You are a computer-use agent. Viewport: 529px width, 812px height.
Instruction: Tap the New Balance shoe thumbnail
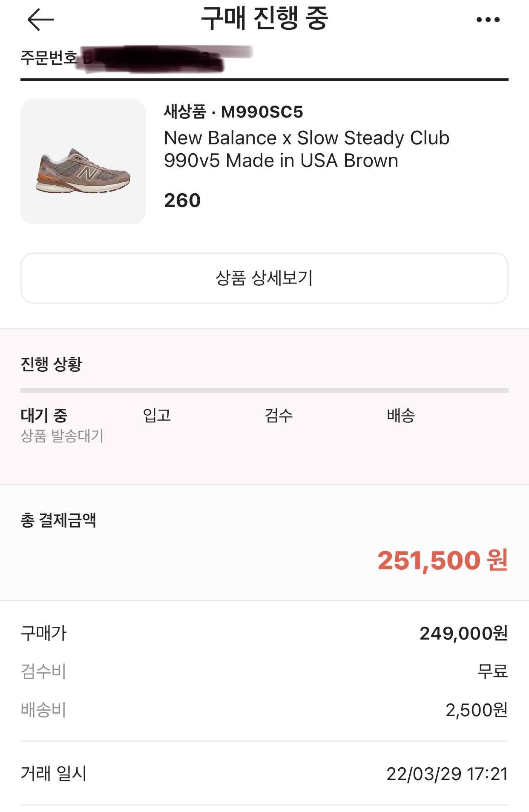click(83, 162)
